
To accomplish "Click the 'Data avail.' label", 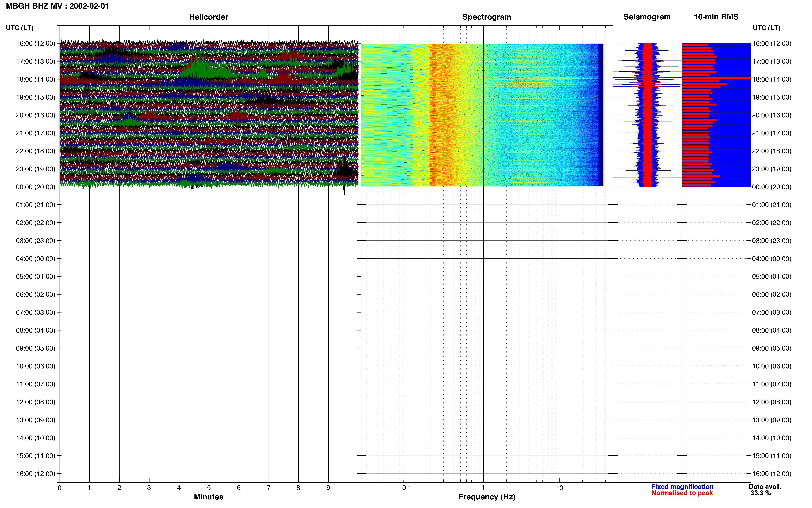I will 765,487.
